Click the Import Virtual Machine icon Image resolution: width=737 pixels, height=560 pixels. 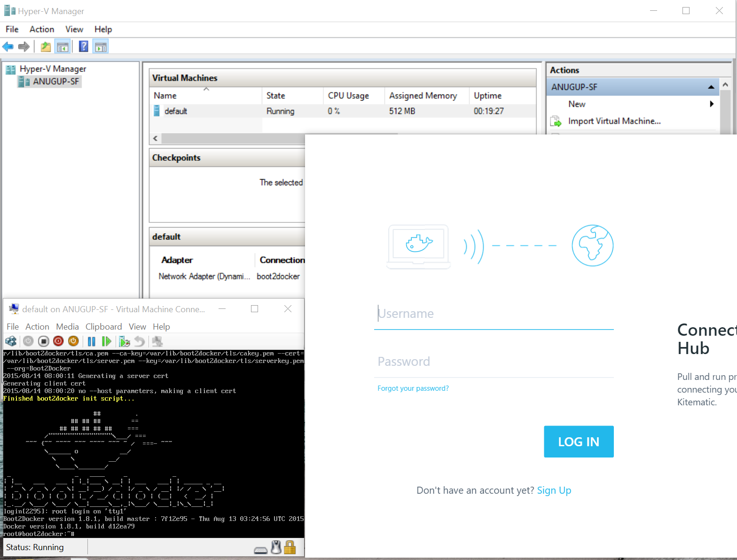point(556,121)
